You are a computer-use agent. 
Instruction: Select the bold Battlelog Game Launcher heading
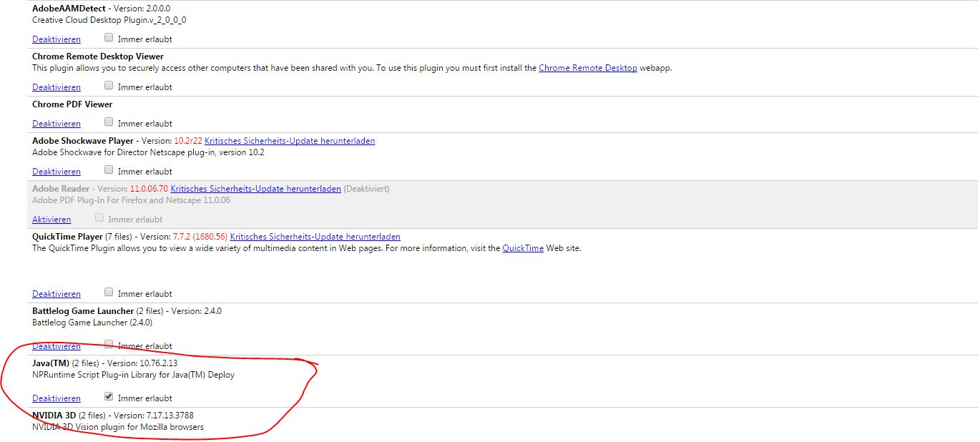pyautogui.click(x=83, y=311)
